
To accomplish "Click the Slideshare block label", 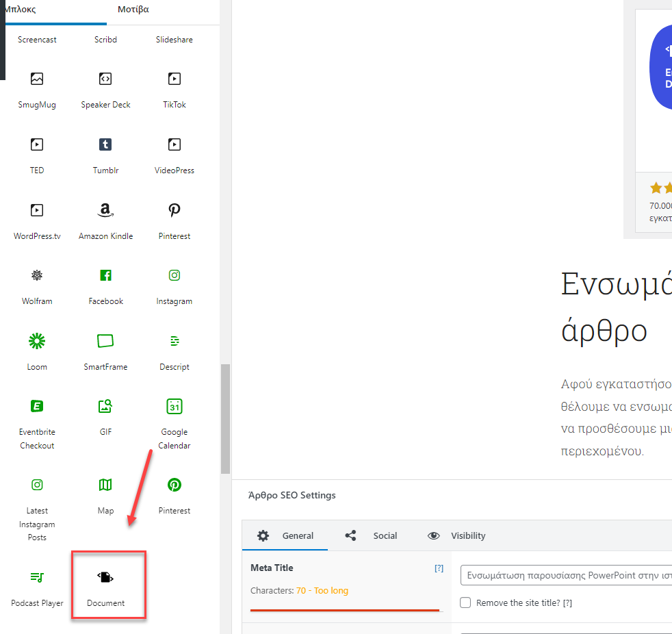I will [174, 40].
